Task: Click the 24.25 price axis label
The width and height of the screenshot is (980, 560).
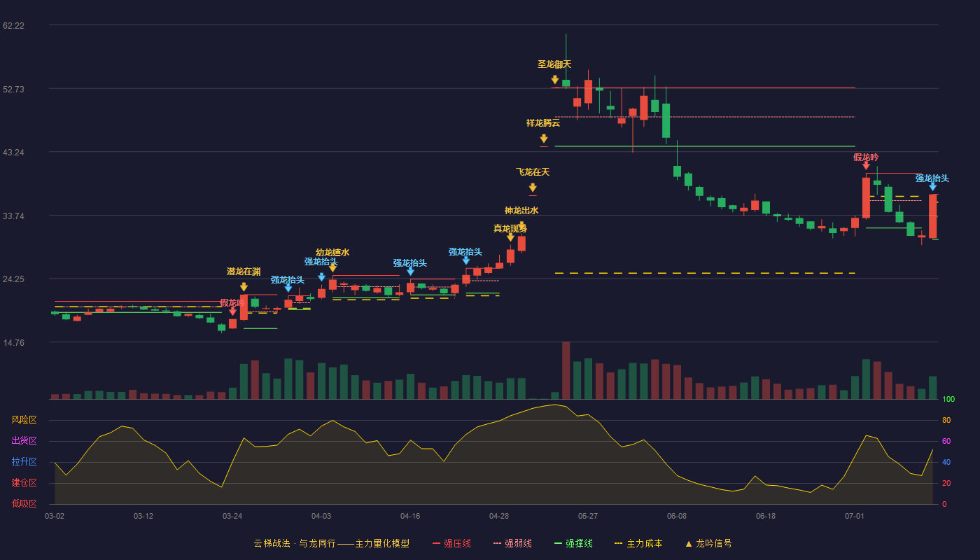Action: click(x=13, y=279)
